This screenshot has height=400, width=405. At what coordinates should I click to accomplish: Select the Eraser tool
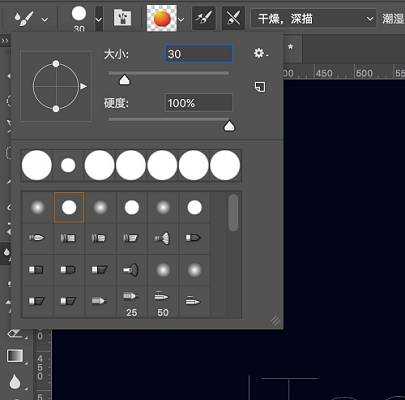pos(14,333)
